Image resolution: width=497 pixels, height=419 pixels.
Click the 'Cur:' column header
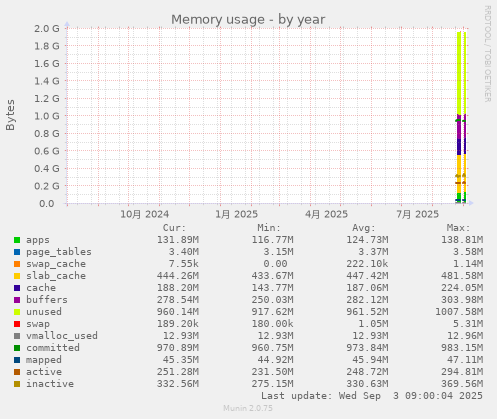174,228
